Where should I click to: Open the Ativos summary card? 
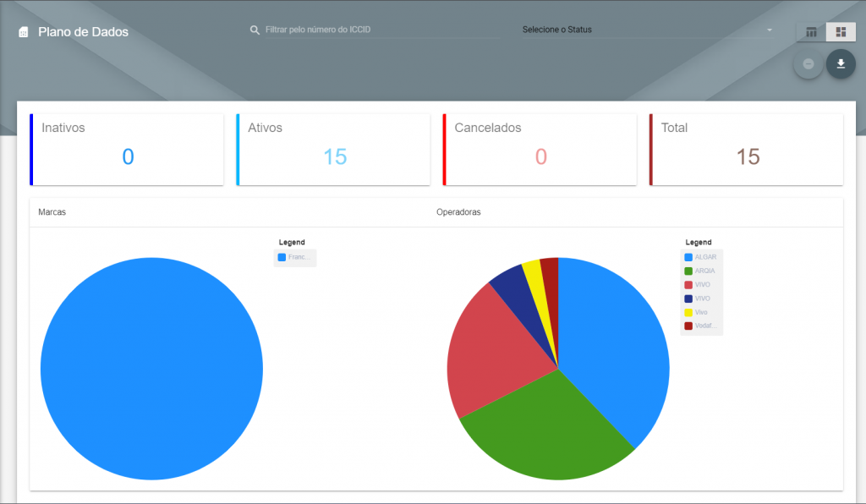tap(333, 150)
